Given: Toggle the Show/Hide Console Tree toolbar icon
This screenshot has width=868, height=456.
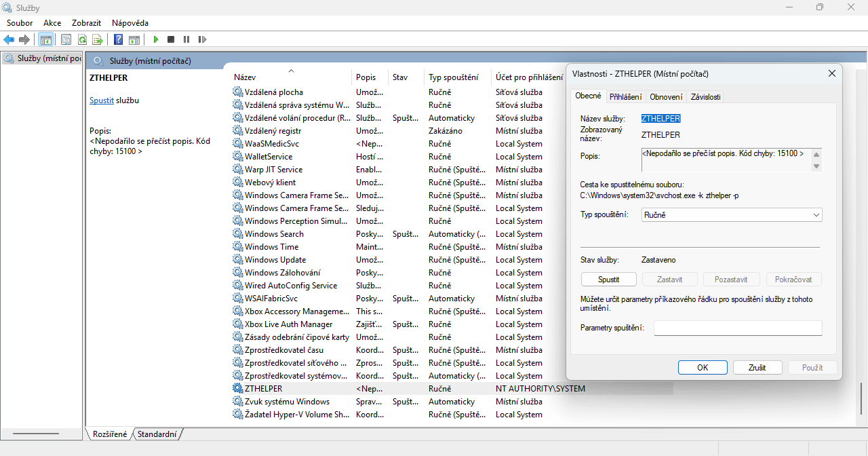Looking at the screenshot, I should point(46,39).
